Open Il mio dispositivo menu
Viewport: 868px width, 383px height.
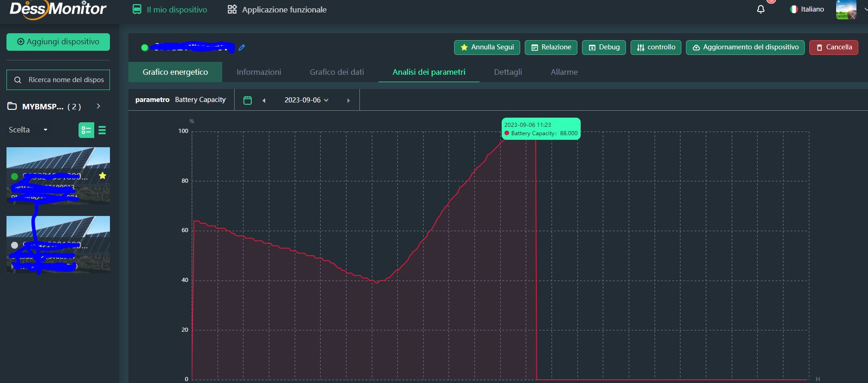pyautogui.click(x=170, y=10)
